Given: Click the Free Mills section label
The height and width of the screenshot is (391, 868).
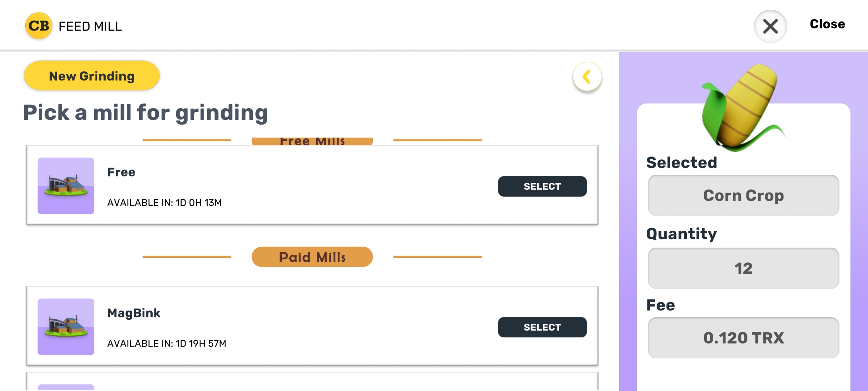Looking at the screenshot, I should [x=312, y=141].
